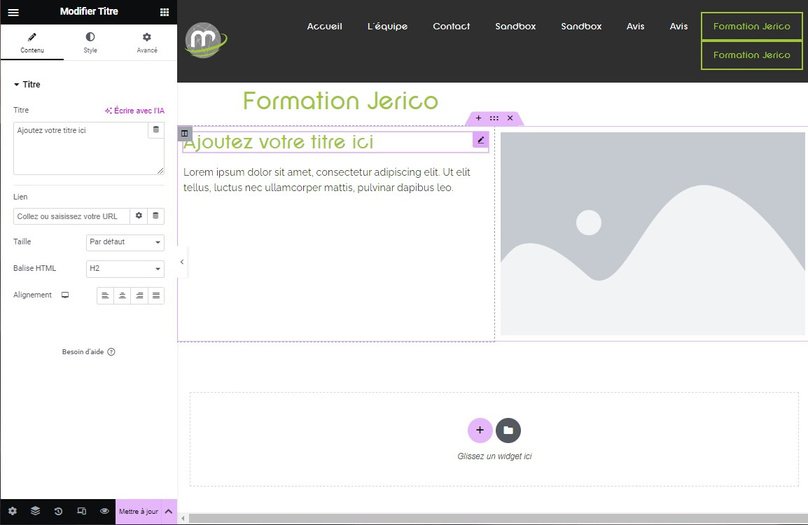Click the Mettre à jour button
Screen dimensions: 808x525
138,511
